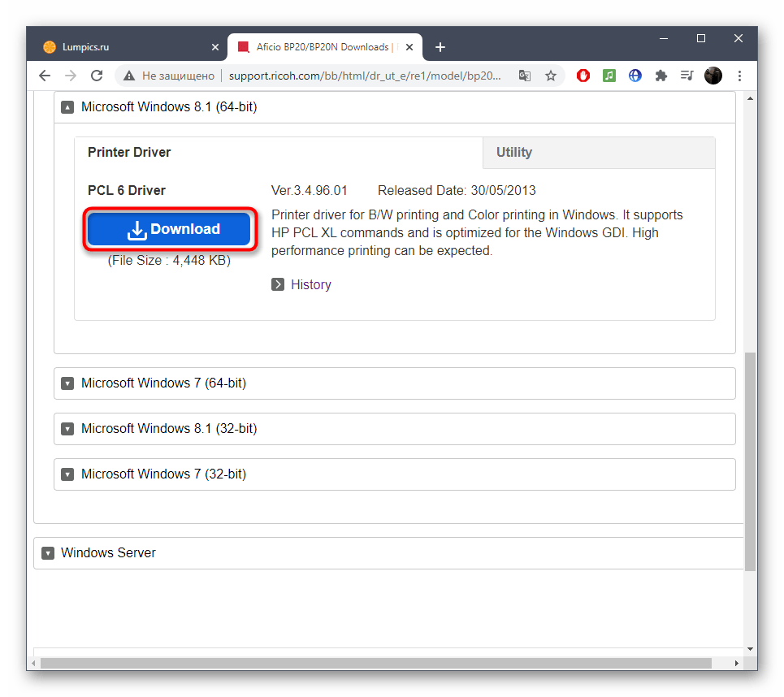
Task: Maximize the Chrome window
Action: pos(701,38)
